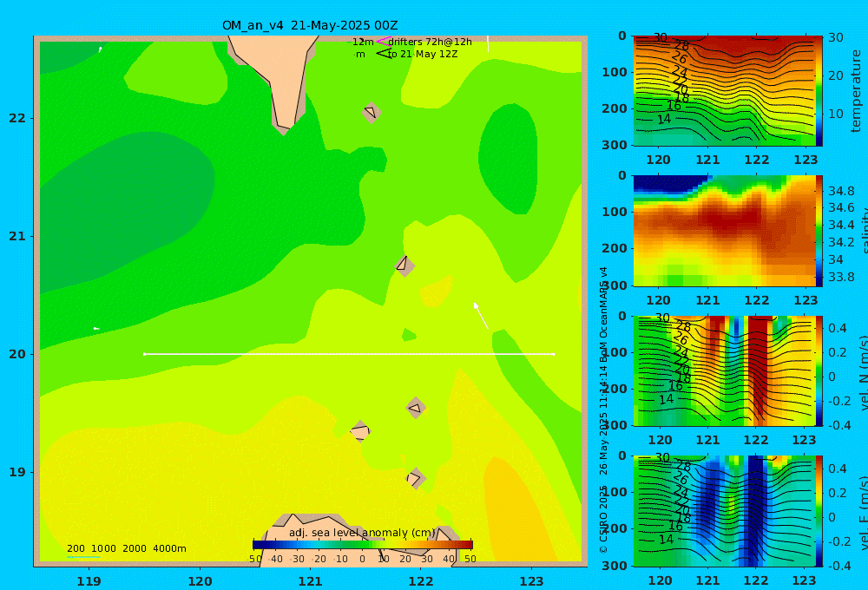This screenshot has height=590, width=868.
Task: Select the 'to 21 May 12Z' legend label
Action: 423,55
